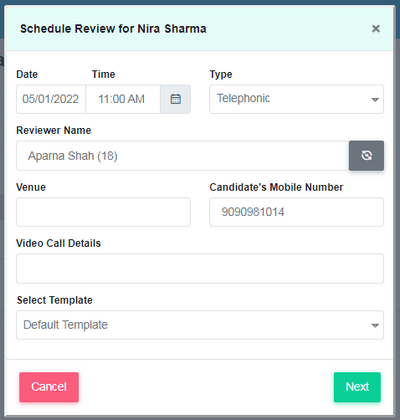Click the Video Call Details label
The height and width of the screenshot is (420, 400).
[58, 243]
